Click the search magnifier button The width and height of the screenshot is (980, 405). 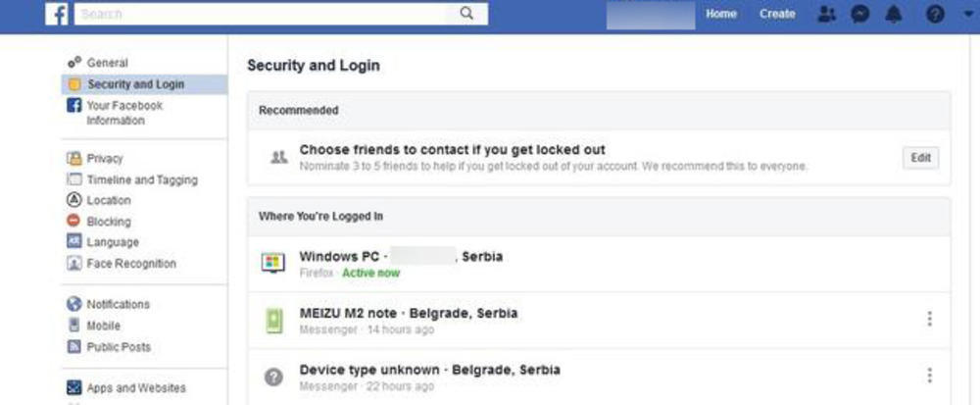point(466,14)
